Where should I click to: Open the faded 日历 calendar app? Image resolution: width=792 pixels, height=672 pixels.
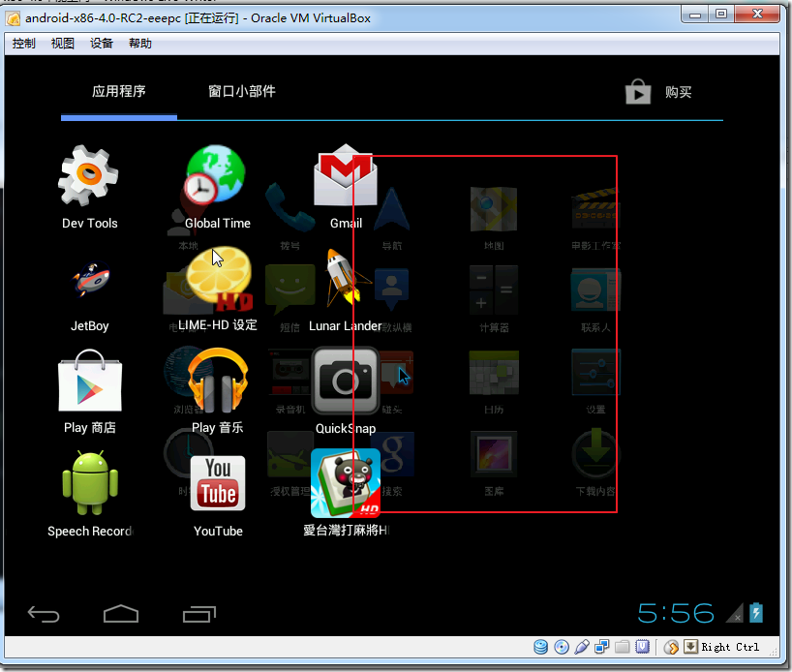(x=494, y=373)
